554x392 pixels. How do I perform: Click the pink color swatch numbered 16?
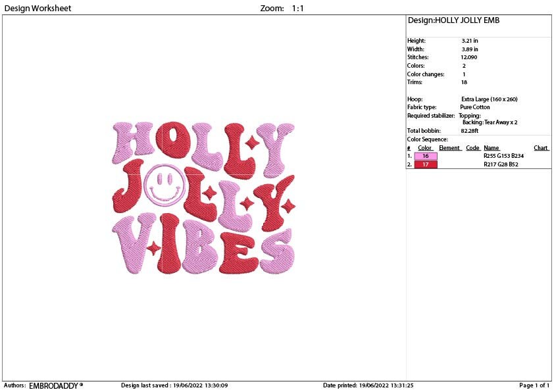point(425,156)
